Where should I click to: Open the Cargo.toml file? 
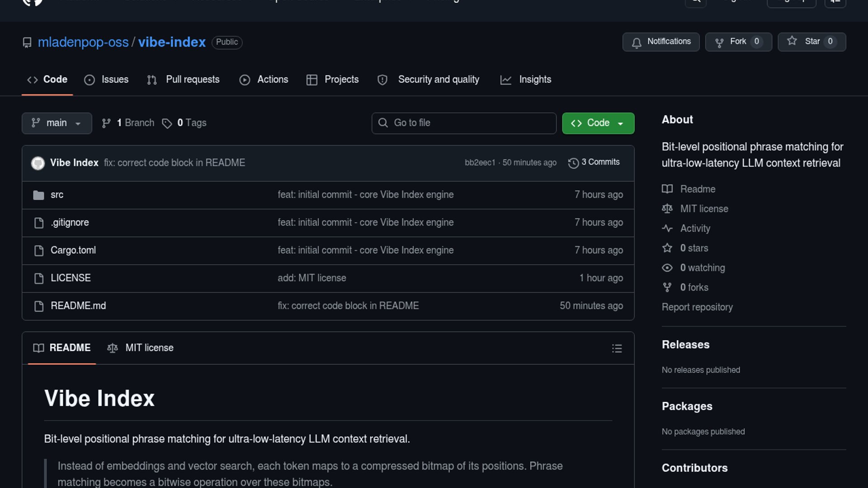tap(73, 250)
